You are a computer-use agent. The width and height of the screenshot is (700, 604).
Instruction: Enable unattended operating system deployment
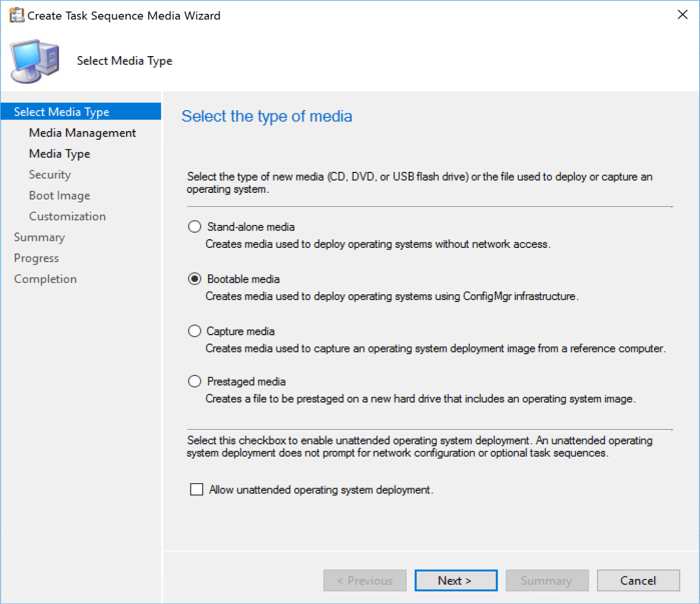(x=196, y=489)
